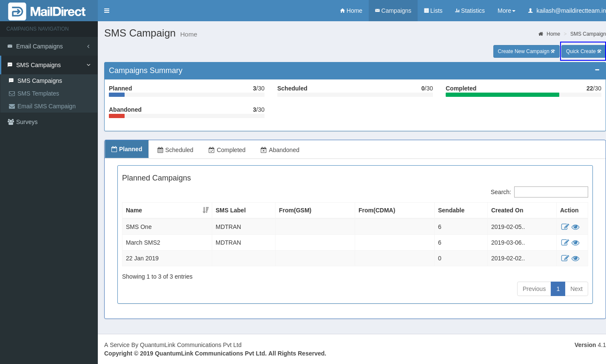
Task: Click edit icon for 22 Jan 2019
Action: point(565,258)
